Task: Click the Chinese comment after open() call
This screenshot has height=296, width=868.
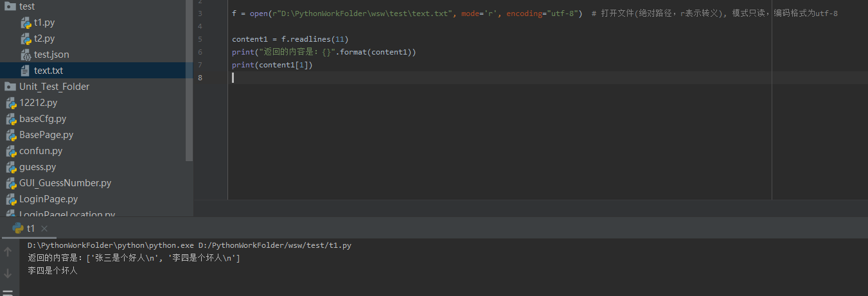Action: coord(714,13)
